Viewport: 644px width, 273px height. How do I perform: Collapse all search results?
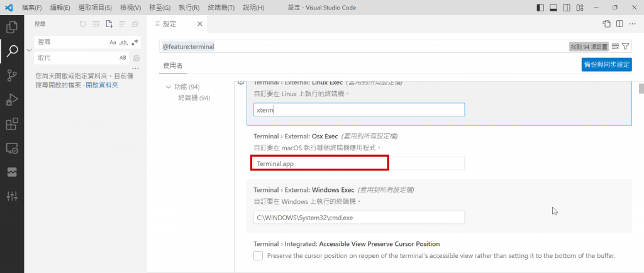tap(135, 25)
